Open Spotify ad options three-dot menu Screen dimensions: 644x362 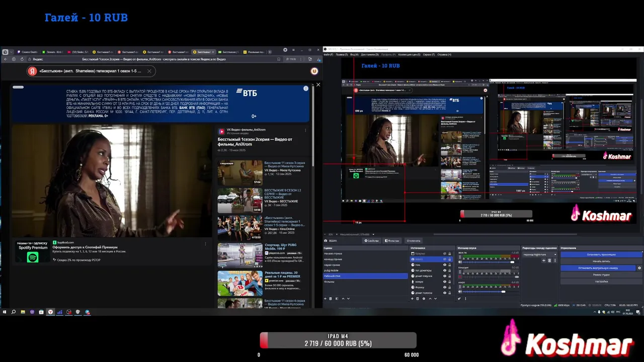[x=205, y=244]
